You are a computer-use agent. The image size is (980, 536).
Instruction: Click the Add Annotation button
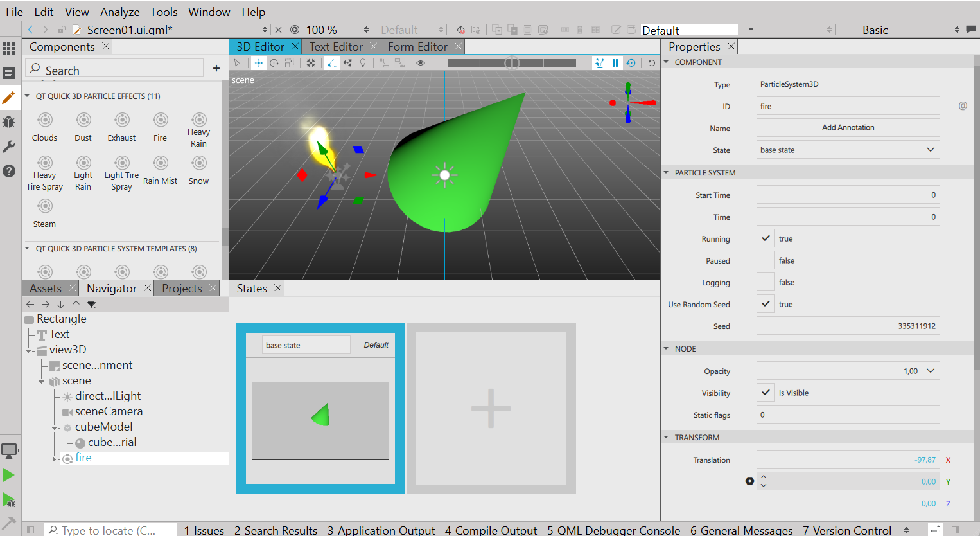[848, 128]
